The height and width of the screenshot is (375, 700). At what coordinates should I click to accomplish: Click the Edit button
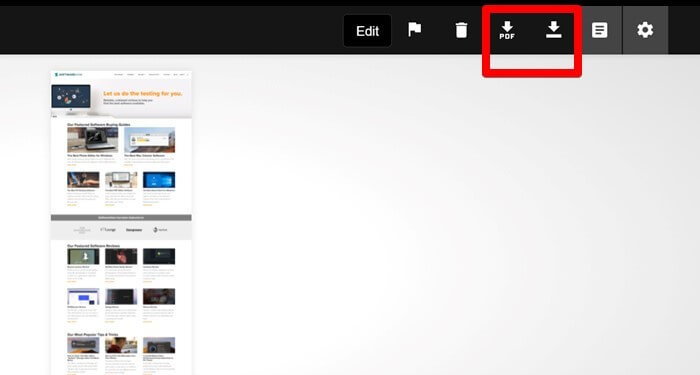click(367, 31)
